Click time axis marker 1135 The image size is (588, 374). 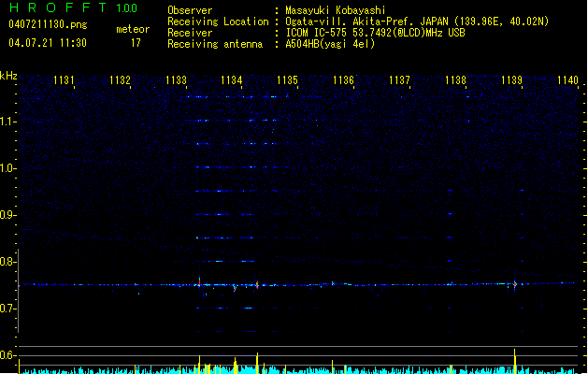(287, 80)
